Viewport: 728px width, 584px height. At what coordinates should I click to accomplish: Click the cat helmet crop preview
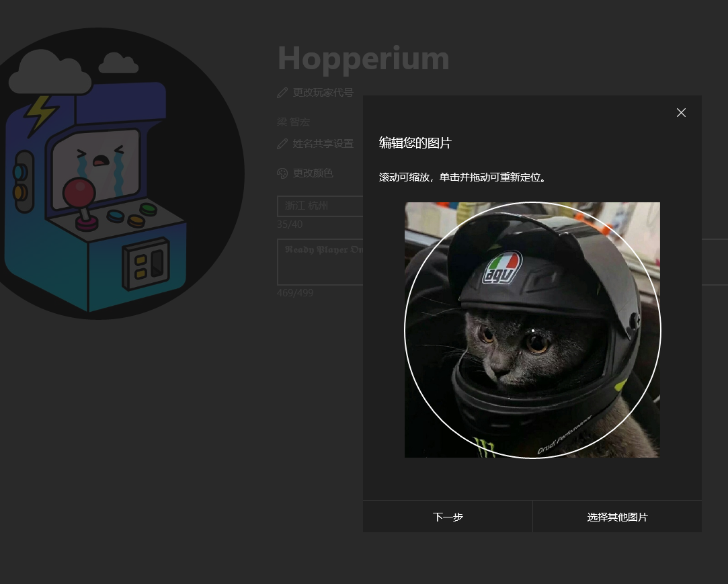click(x=532, y=330)
